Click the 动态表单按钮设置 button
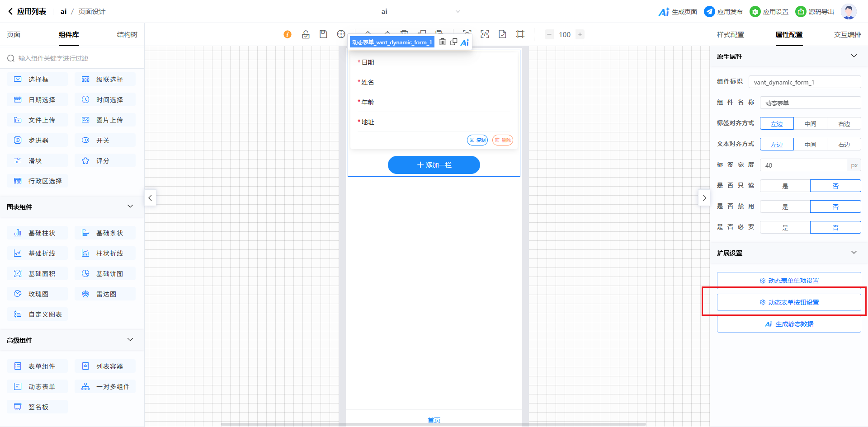This screenshot has height=427, width=868. 789,302
